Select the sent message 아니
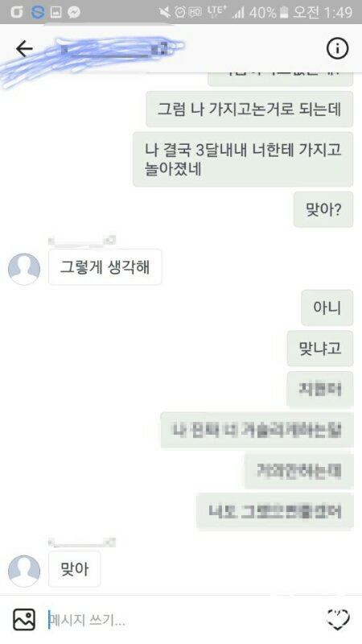 [x=327, y=308]
